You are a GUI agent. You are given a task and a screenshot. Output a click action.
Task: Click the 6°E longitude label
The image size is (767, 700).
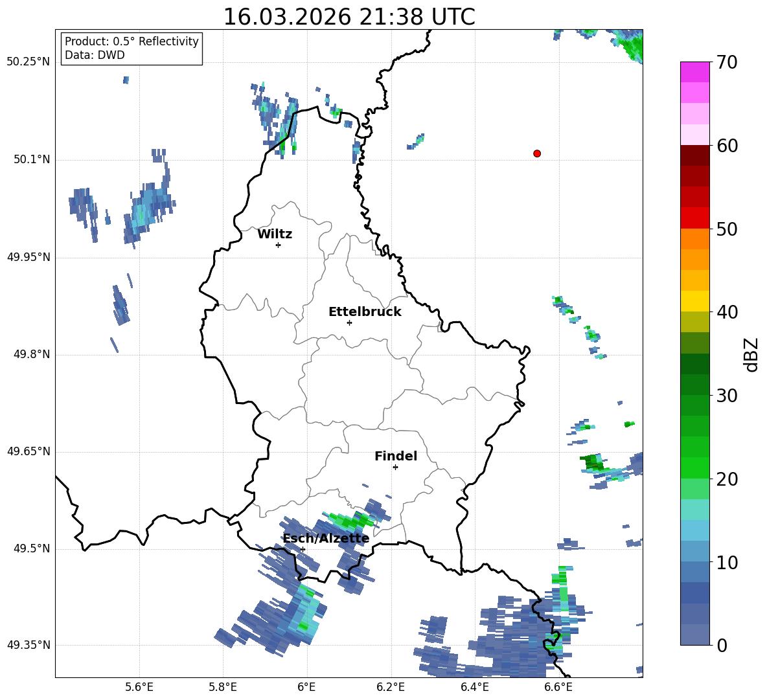click(x=306, y=688)
